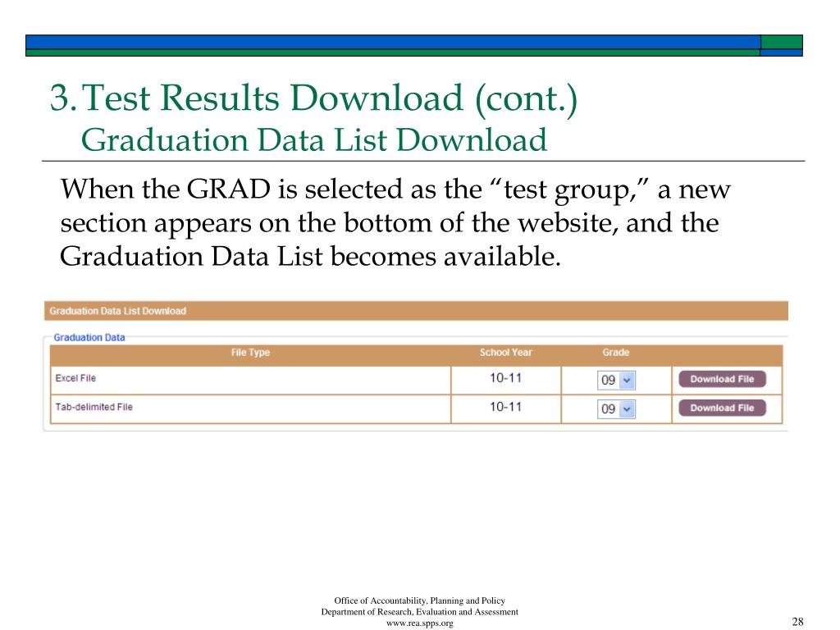Image resolution: width=840 pixels, height=630 pixels.
Task: Click 'Office of Accountability, Planning and Policy' footer text
Action: (419, 600)
